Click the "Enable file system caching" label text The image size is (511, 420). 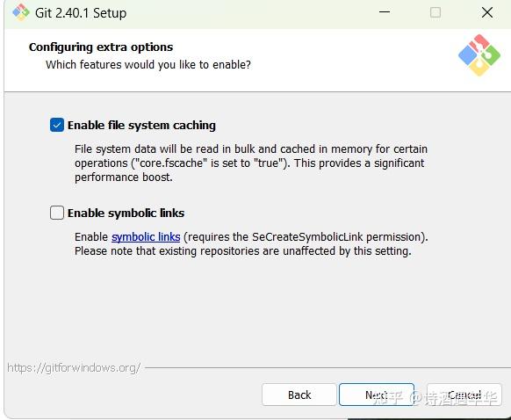click(x=141, y=126)
